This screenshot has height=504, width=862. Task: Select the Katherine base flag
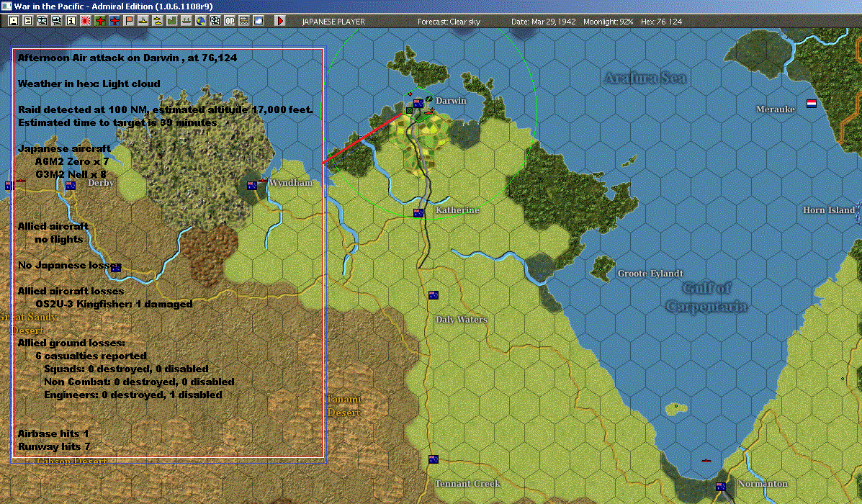tap(418, 212)
